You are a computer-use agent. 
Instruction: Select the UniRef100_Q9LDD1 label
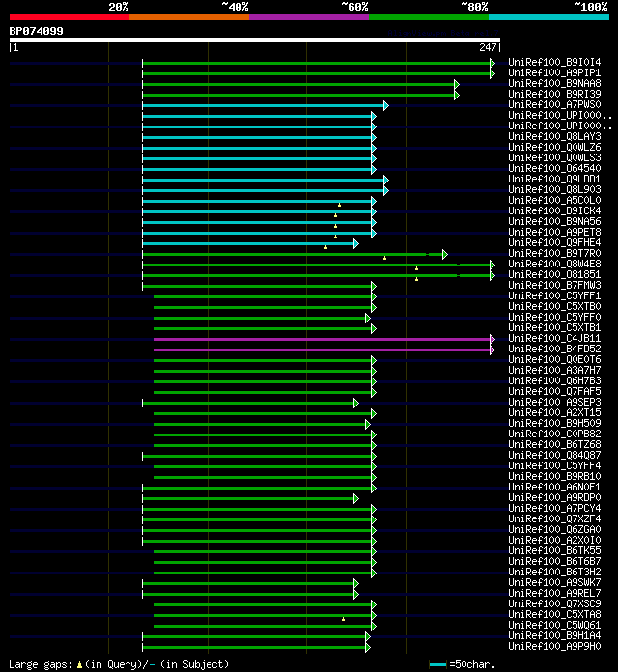pos(554,179)
